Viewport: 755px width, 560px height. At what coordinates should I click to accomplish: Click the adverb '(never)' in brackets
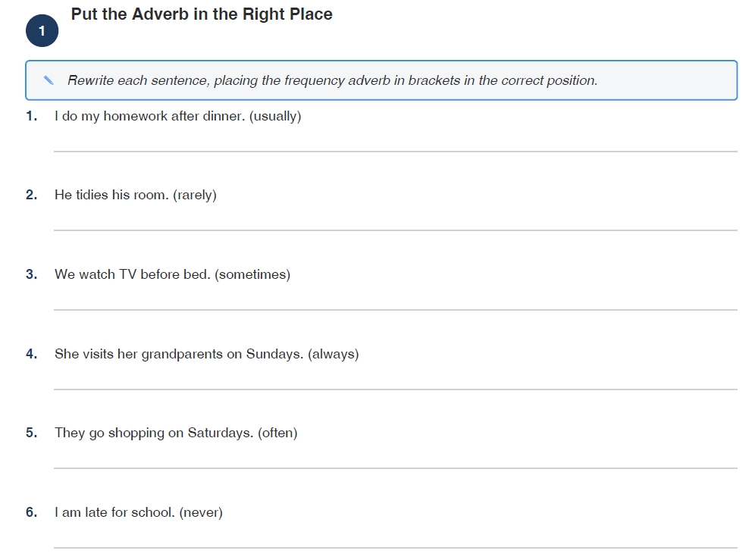pyautogui.click(x=201, y=512)
